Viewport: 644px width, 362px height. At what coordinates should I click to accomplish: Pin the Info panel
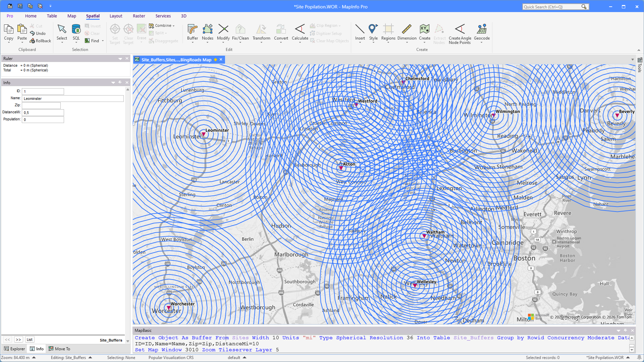pyautogui.click(x=120, y=82)
